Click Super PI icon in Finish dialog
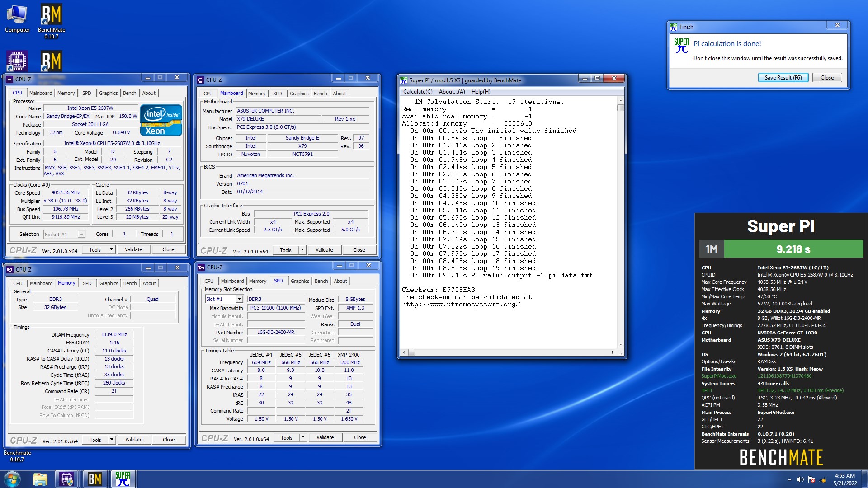Image resolution: width=868 pixels, height=488 pixels. 681,45
